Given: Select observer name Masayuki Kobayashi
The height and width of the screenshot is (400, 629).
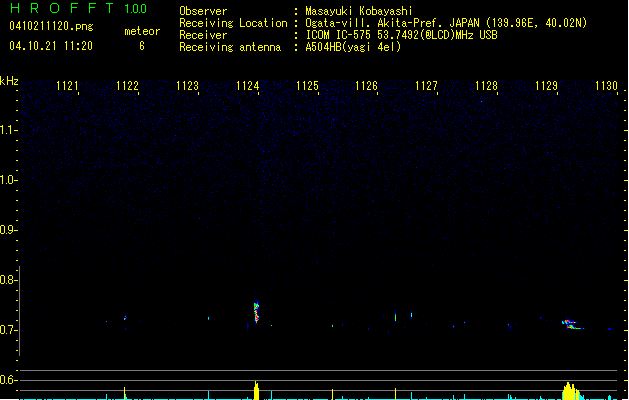Looking at the screenshot, I should tap(359, 11).
